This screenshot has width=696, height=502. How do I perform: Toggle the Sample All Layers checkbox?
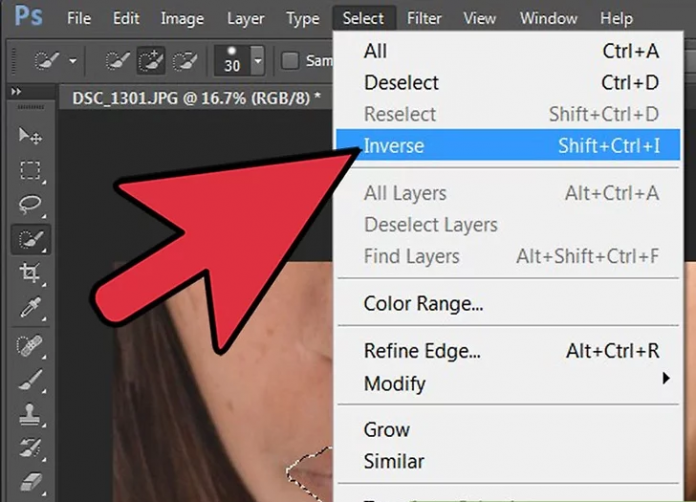pos(290,61)
